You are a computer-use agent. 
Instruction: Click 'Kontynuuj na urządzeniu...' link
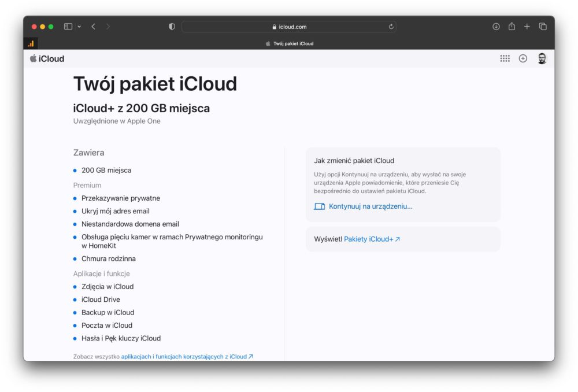(370, 206)
